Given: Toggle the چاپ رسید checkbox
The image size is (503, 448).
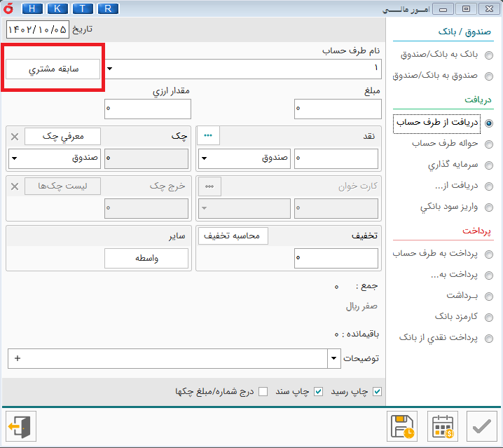Looking at the screenshot, I should point(378,391).
